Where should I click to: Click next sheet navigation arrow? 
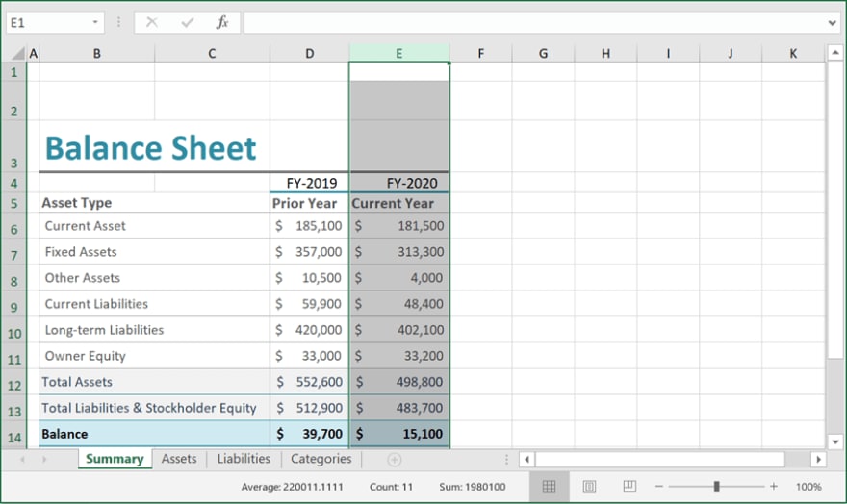pyautogui.click(x=44, y=459)
